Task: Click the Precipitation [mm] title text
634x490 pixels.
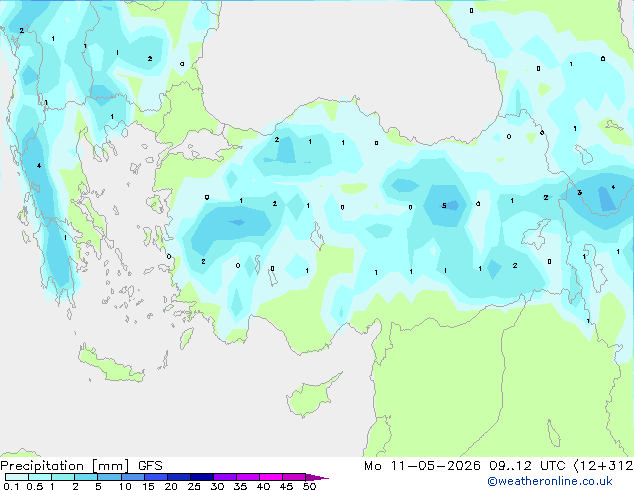Action: pos(65,466)
